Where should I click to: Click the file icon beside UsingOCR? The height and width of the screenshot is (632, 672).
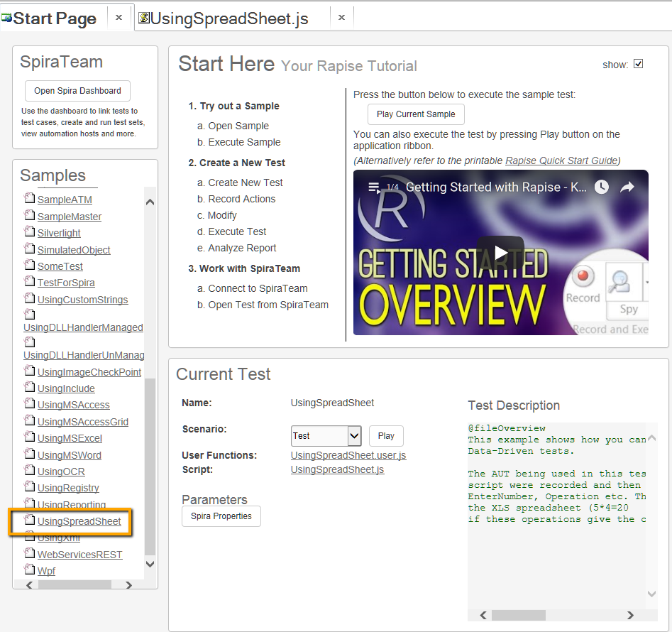click(30, 471)
